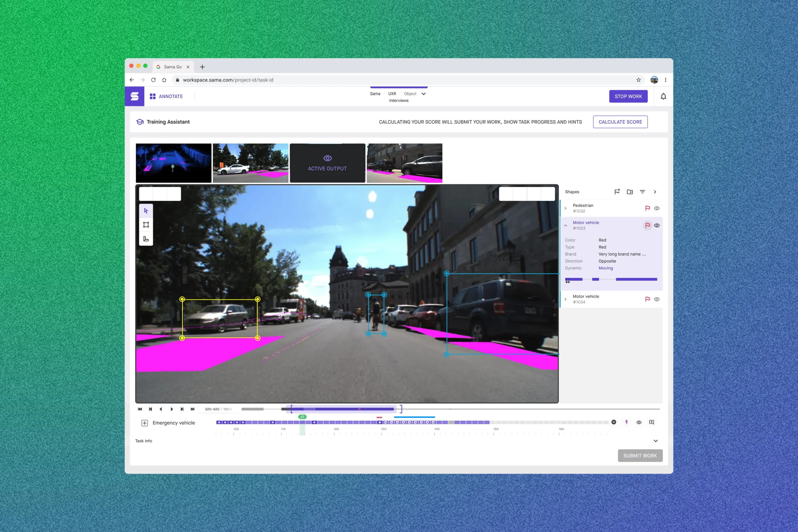
Task: Expand the Pedestrian #1032 entry
Action: point(565,208)
